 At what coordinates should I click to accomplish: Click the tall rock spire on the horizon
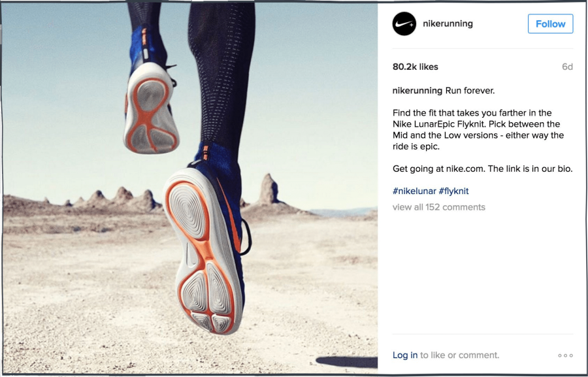(269, 189)
